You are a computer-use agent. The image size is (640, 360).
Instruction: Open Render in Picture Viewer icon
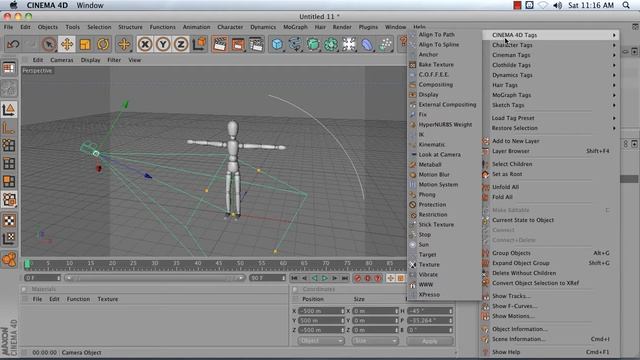click(238, 44)
